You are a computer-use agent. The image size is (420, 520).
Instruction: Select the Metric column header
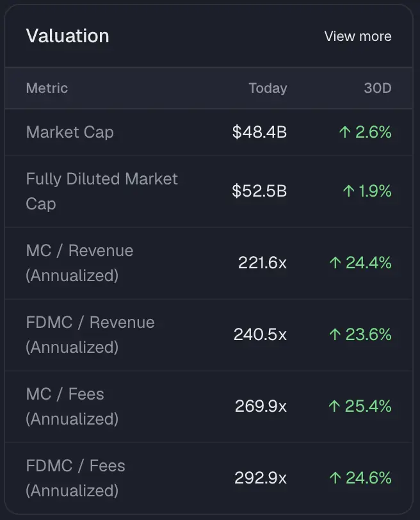tap(47, 88)
